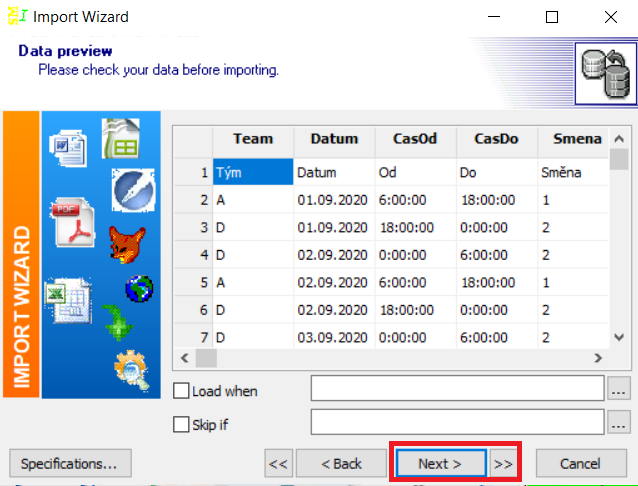
Task: Go to previous step with Back
Action: (341, 463)
